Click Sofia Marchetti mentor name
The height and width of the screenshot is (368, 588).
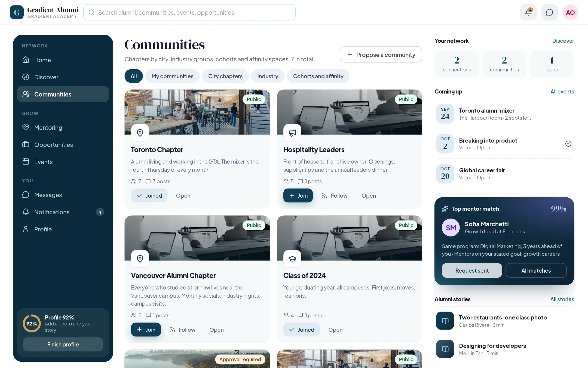(486, 224)
